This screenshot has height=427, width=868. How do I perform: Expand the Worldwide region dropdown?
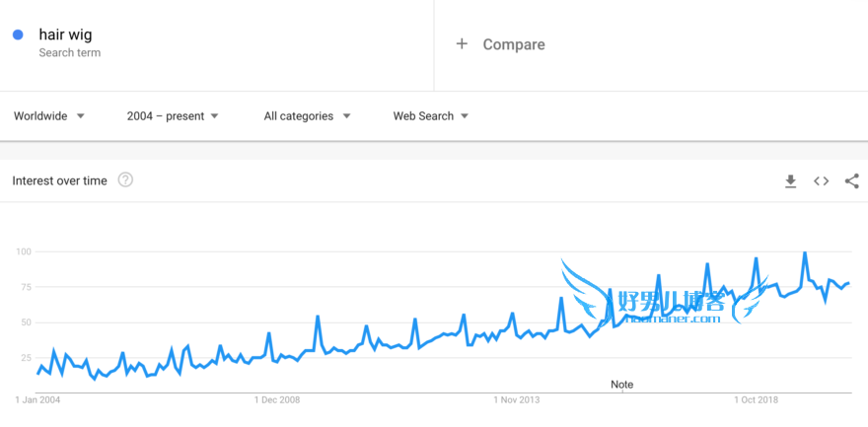coord(49,116)
